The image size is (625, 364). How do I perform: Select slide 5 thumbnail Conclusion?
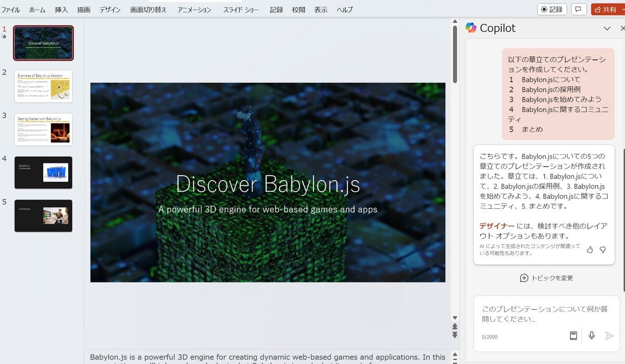point(43,216)
